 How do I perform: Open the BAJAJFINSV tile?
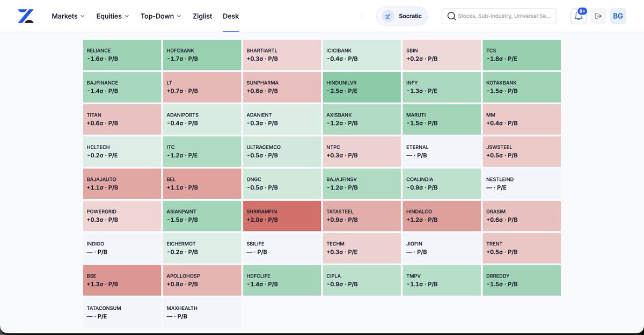(x=362, y=184)
